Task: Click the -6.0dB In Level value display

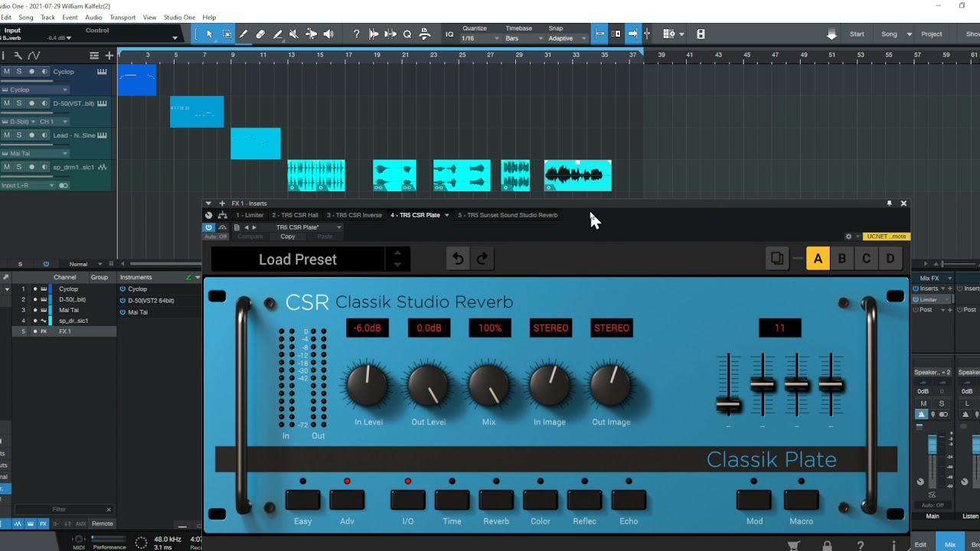Action: coord(367,328)
